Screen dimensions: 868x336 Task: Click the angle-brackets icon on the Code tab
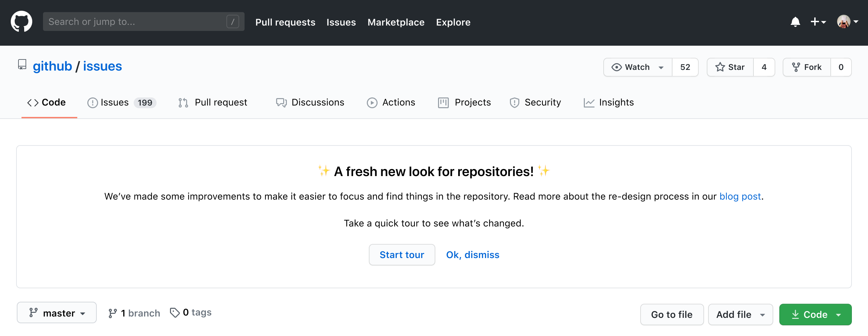click(x=33, y=103)
